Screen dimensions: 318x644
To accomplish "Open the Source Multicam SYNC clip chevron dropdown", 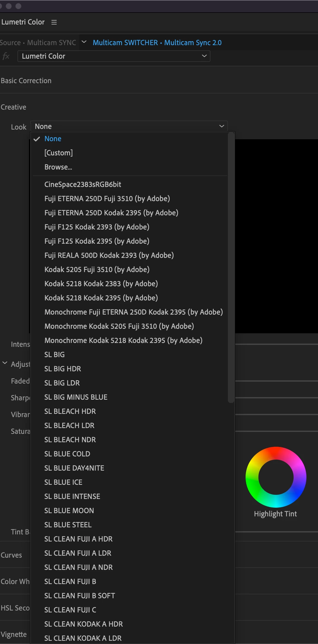I will point(84,42).
